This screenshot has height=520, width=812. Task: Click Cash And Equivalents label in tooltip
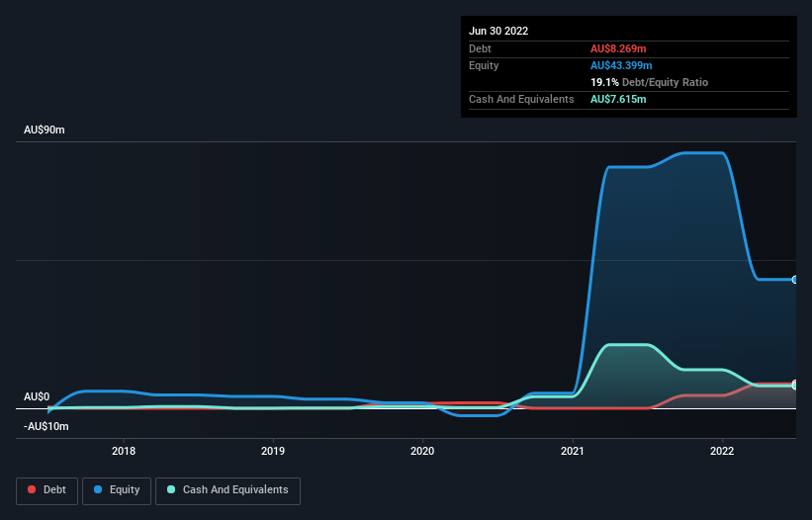[521, 99]
